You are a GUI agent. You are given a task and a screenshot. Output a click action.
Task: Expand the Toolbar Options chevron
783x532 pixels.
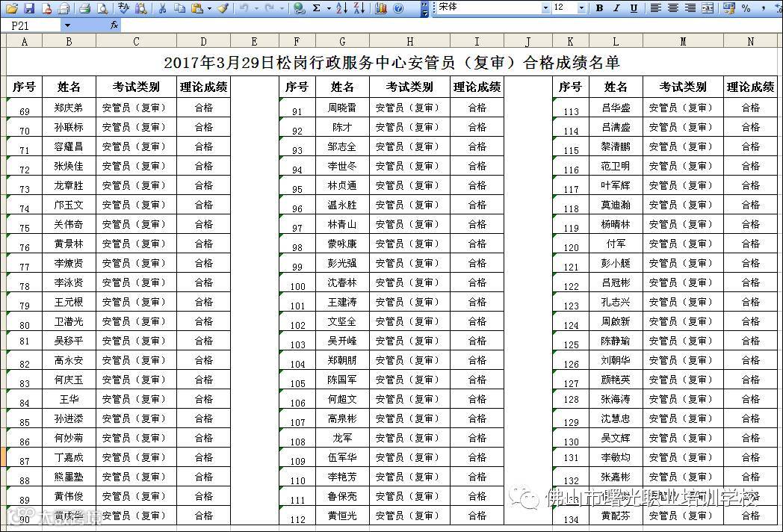(x=424, y=8)
